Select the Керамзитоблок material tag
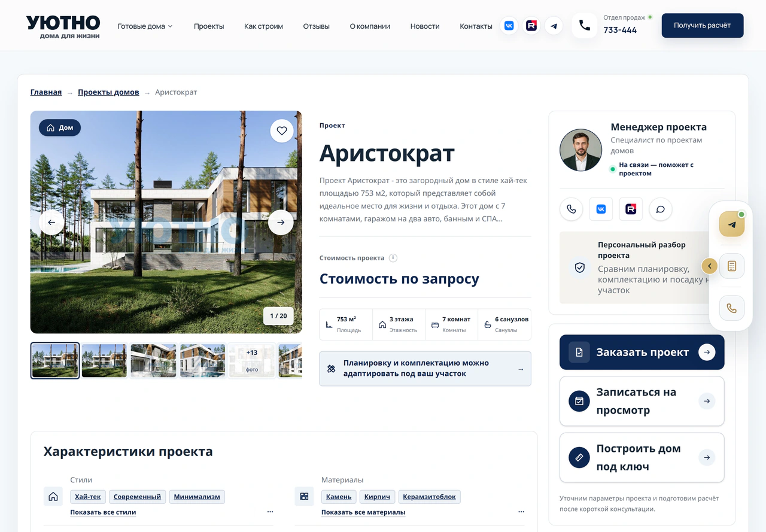This screenshot has width=766, height=532. [x=429, y=497]
